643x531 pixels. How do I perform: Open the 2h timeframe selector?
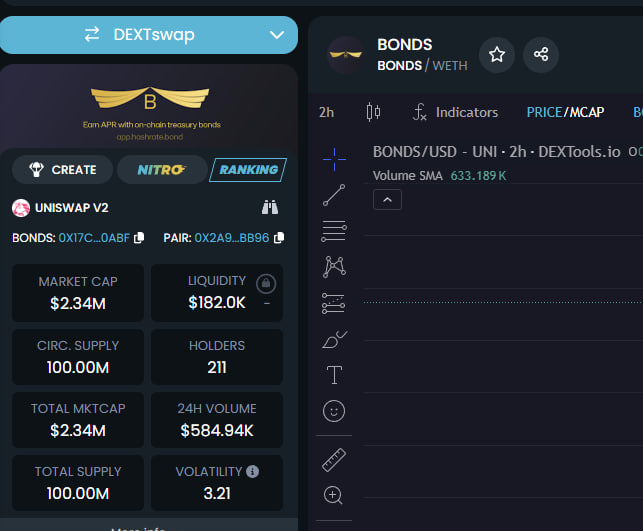pos(326,112)
